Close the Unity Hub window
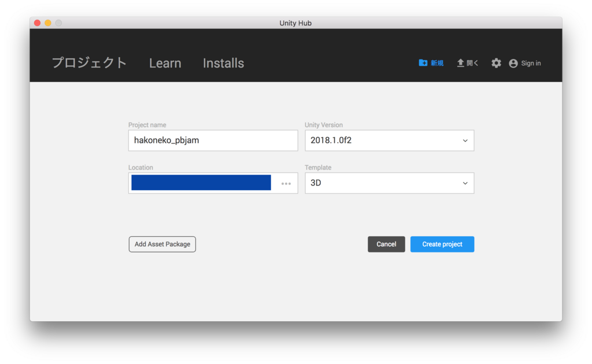The width and height of the screenshot is (592, 364). point(38,23)
